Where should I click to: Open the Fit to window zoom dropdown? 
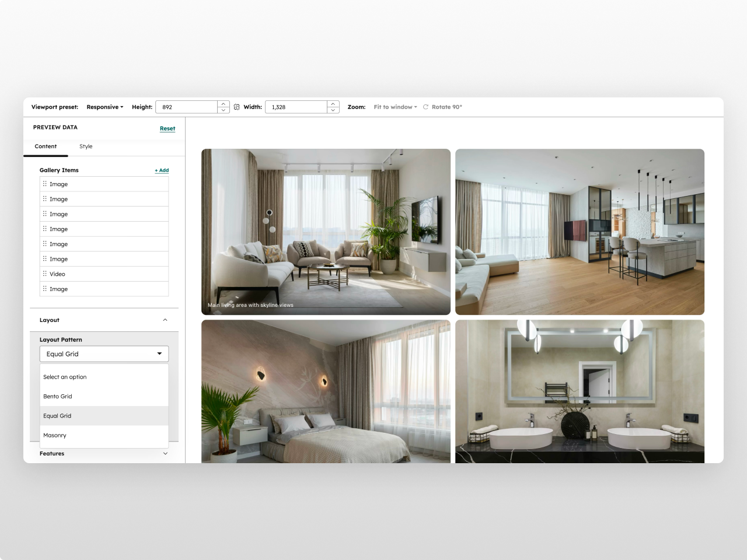(x=395, y=107)
